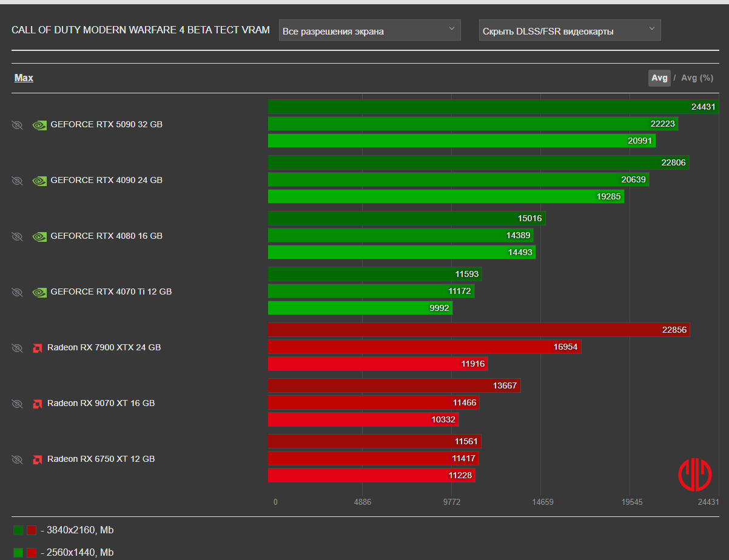
Task: Click the AMD logo beside RX 9070 XT
Action: (37, 404)
